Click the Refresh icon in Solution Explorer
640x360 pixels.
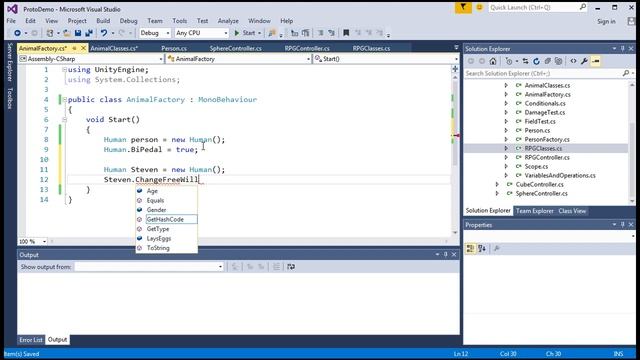pyautogui.click(x=536, y=61)
